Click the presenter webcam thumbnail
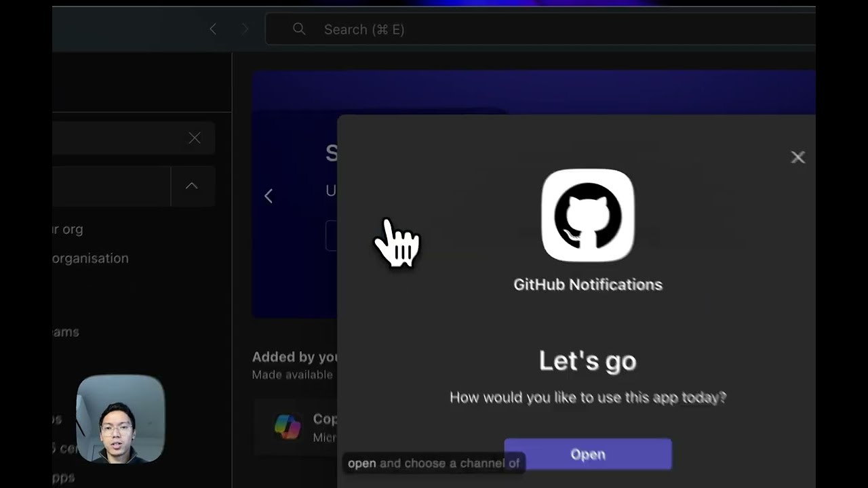The width and height of the screenshot is (868, 488). point(120,419)
